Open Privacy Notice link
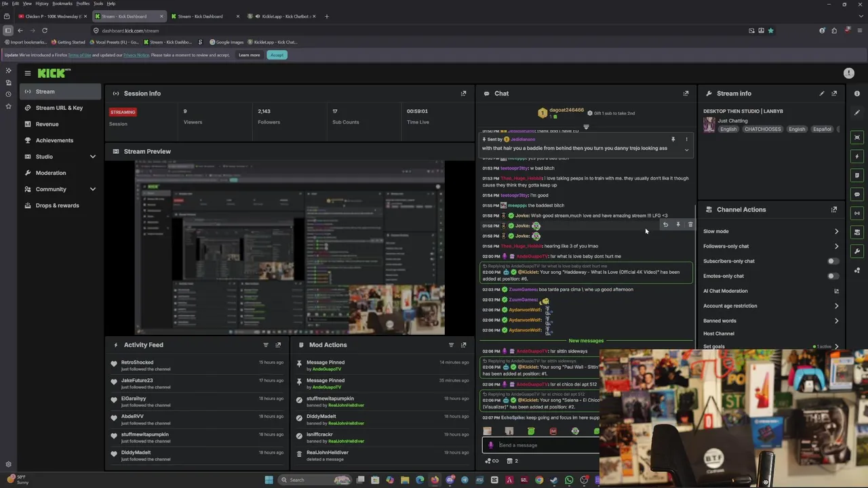Image resolution: width=868 pixels, height=488 pixels. [136, 55]
